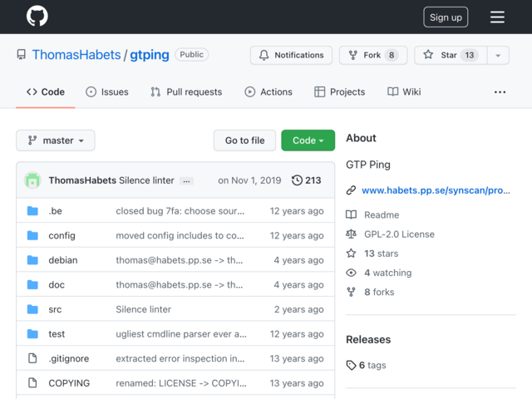Open the gtping repository link

(150, 55)
